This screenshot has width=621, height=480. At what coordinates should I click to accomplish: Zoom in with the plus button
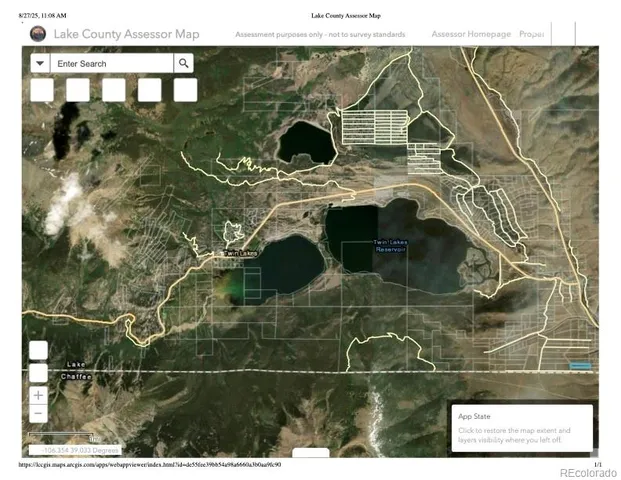click(x=38, y=395)
